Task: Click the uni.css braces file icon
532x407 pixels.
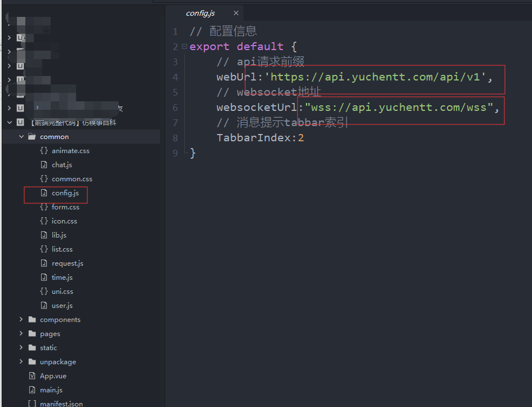Action: (44, 291)
